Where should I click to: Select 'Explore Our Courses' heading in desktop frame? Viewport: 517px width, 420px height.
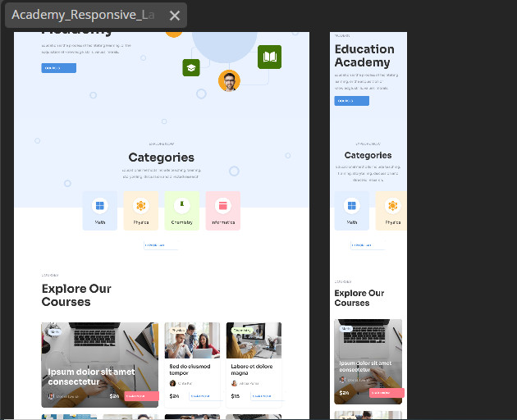click(76, 295)
